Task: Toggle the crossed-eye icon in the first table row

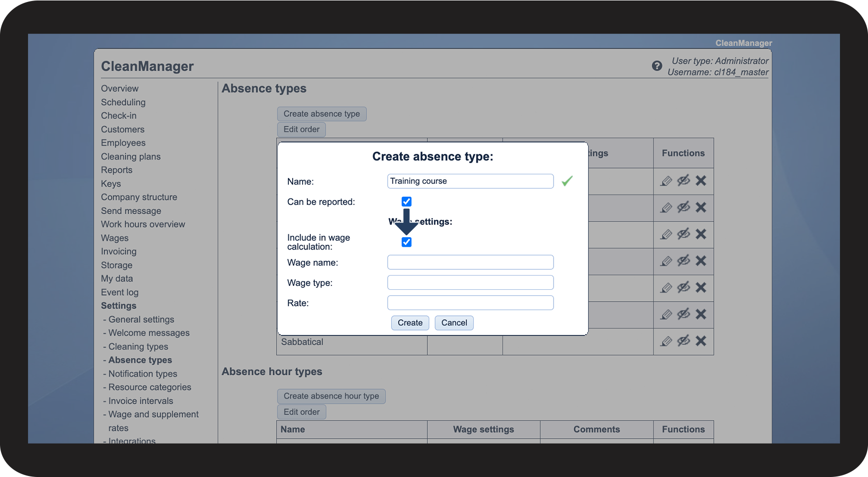Action: [683, 181]
